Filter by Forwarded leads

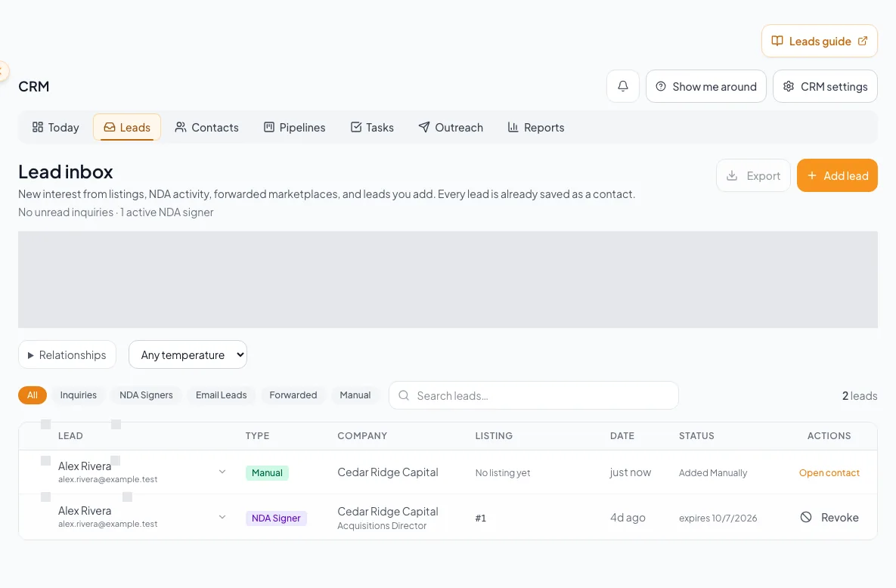tap(293, 395)
